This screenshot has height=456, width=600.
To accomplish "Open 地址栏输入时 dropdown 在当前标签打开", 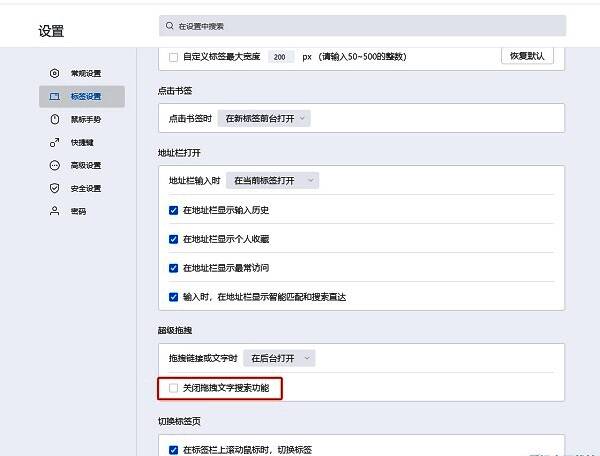I will coord(272,181).
